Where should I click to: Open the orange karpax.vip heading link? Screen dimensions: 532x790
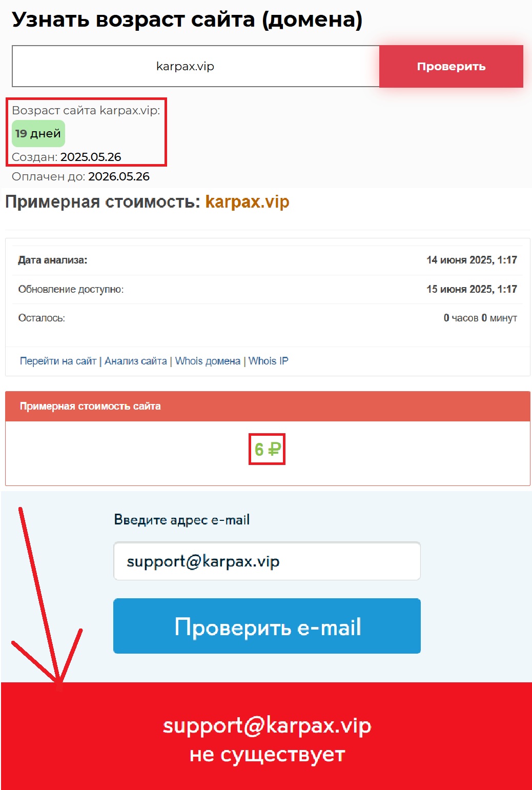pos(247,201)
